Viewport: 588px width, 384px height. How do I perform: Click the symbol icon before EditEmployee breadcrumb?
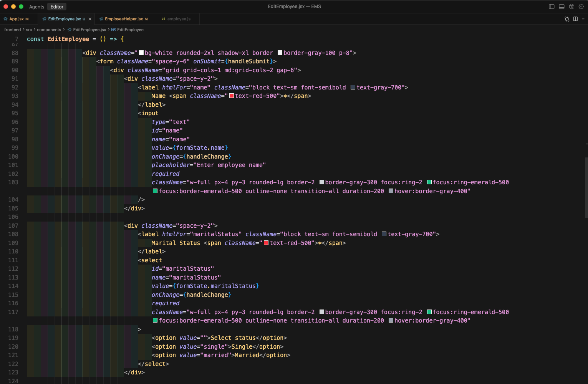(114, 30)
